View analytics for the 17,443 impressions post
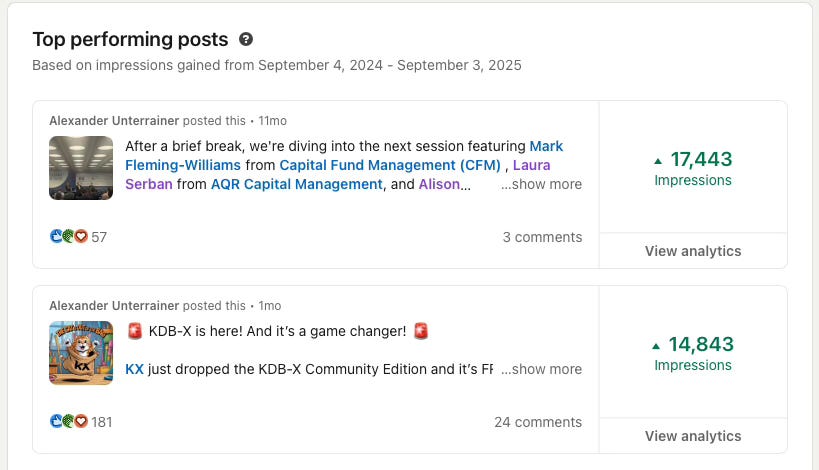The image size is (819, 470). coord(693,251)
